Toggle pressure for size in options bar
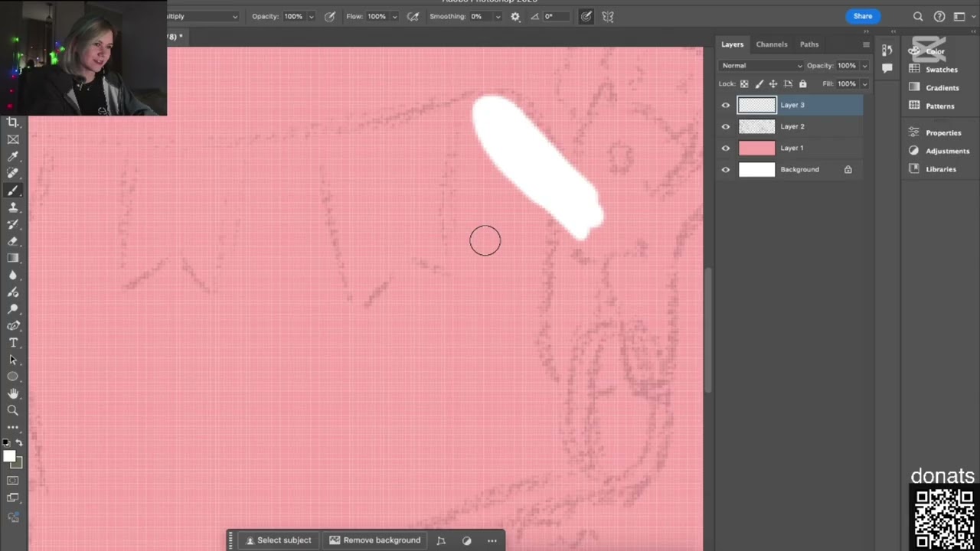980x551 pixels. 586,16
